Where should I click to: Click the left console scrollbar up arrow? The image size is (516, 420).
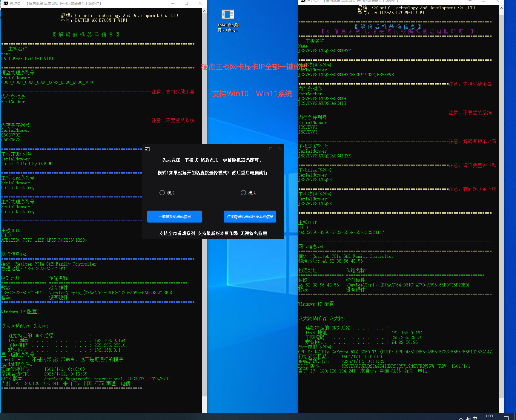(204, 11)
